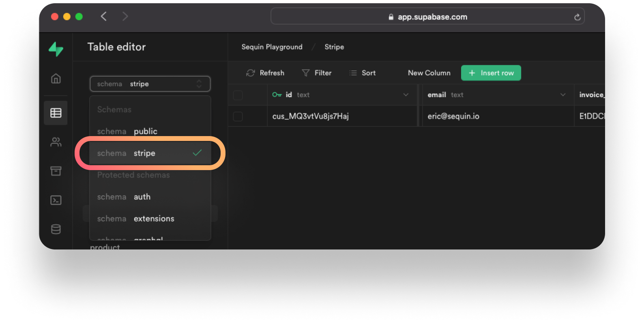The width and height of the screenshot is (644, 324).
Task: Toggle the select-all rows header checkbox
Action: (x=238, y=95)
